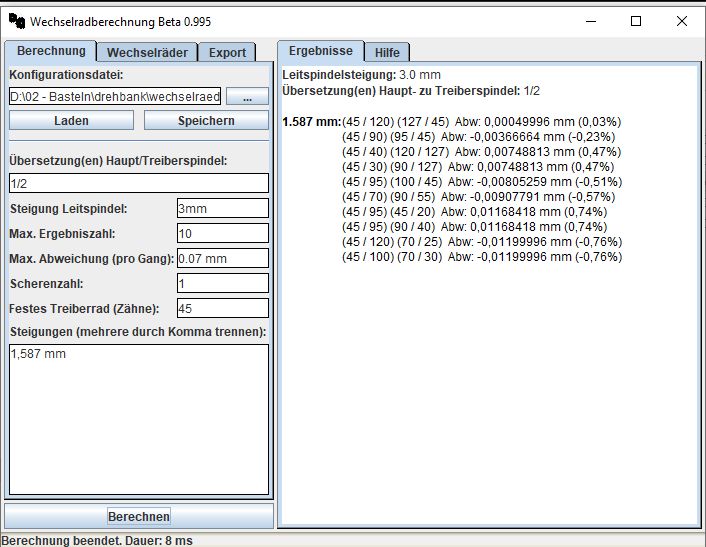The image size is (706, 547).
Task: Click the Berechnen button
Action: tap(139, 516)
